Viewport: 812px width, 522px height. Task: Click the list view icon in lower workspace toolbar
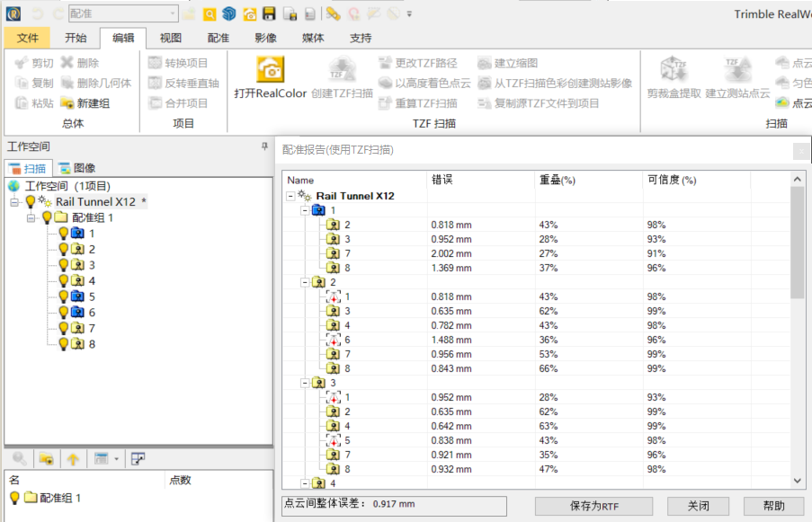(x=101, y=458)
